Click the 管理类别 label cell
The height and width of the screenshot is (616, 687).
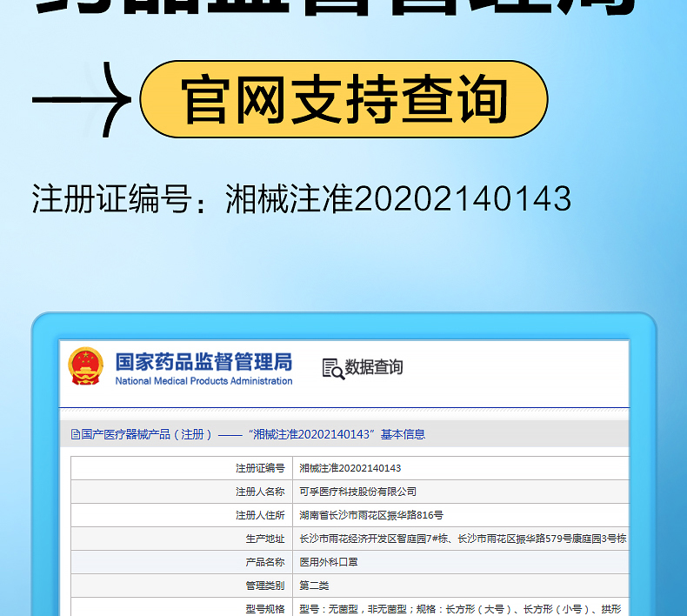click(182, 586)
